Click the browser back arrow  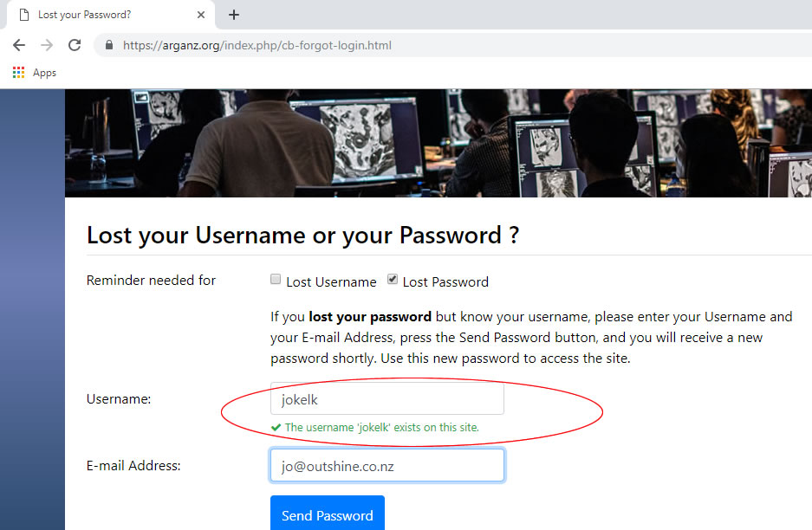[x=19, y=45]
